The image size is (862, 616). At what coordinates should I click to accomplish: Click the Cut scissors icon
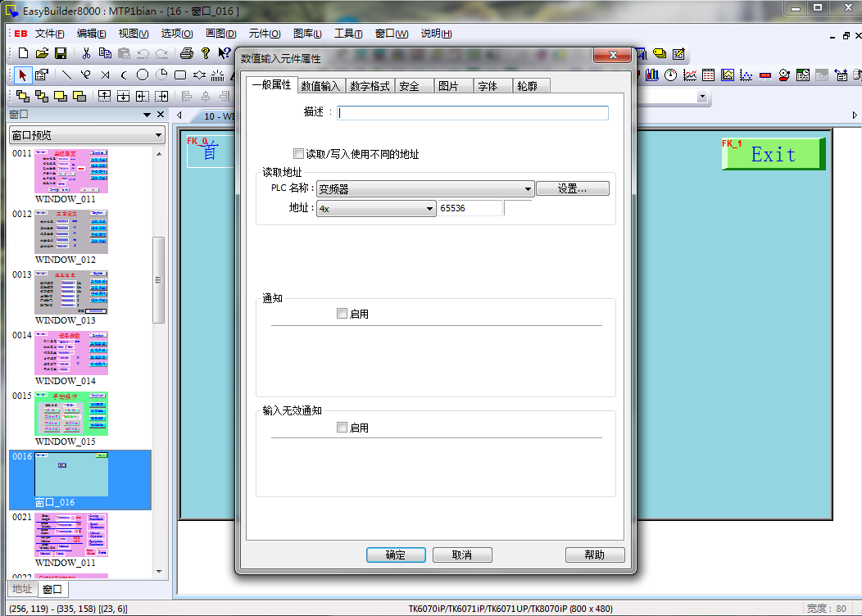[86, 53]
